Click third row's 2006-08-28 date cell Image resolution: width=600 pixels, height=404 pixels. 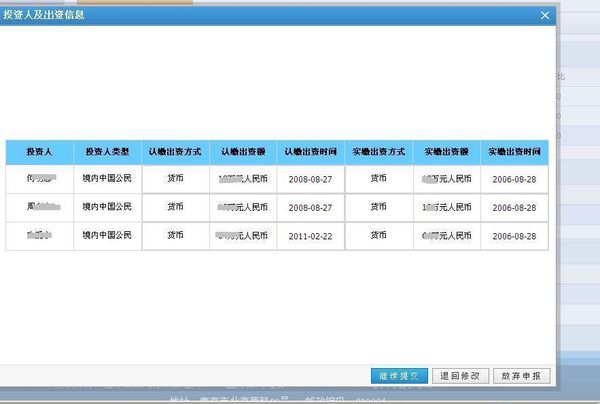(x=514, y=236)
